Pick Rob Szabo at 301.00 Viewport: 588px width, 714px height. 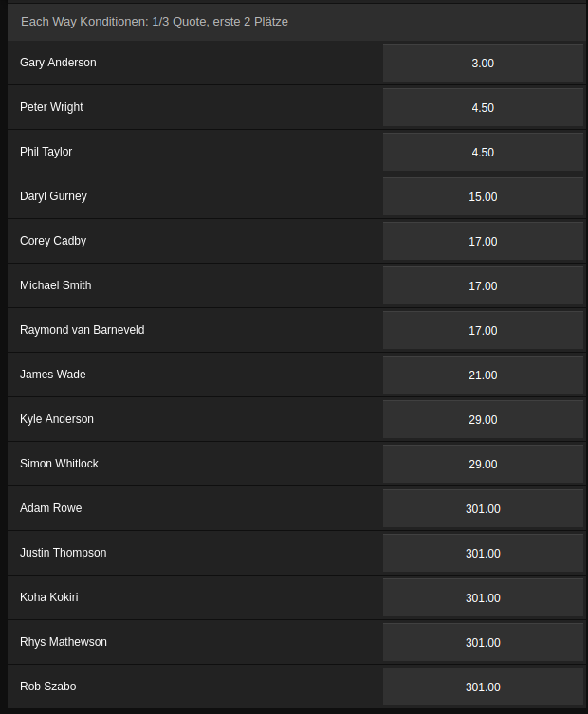483,687
